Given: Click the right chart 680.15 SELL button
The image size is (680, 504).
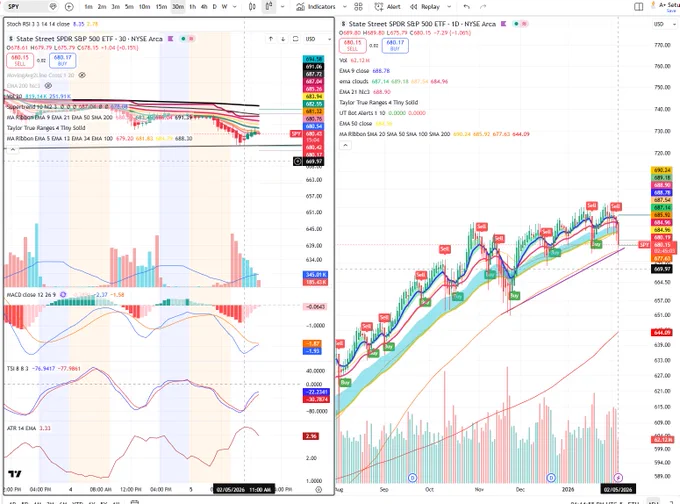Looking at the screenshot, I should 353,46.
